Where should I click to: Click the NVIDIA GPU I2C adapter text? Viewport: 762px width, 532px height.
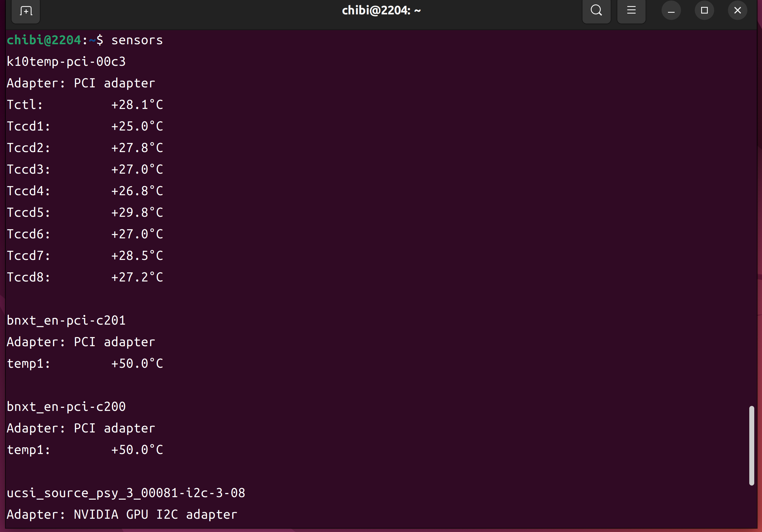(x=155, y=515)
